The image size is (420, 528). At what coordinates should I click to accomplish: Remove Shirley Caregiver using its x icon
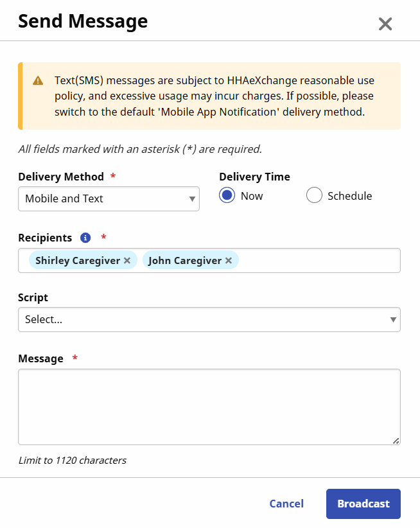127,260
